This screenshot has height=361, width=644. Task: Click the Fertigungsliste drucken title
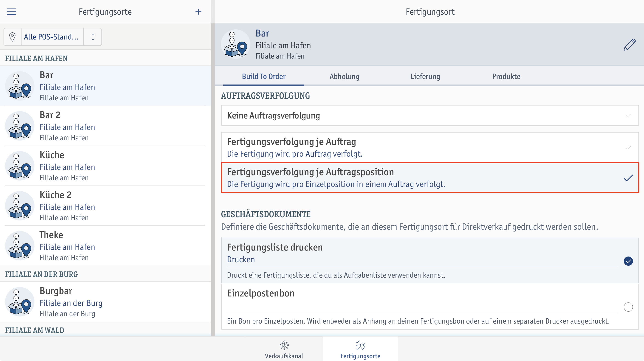click(275, 247)
